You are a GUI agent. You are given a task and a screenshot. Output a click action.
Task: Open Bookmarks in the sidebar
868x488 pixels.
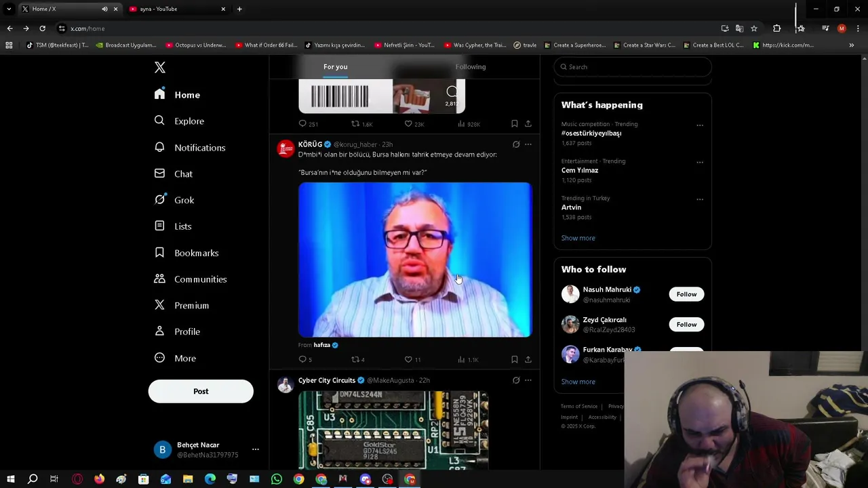coord(186,253)
